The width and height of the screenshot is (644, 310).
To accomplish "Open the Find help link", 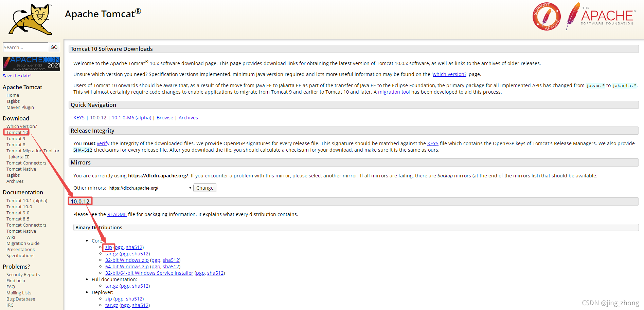I will pos(16,281).
